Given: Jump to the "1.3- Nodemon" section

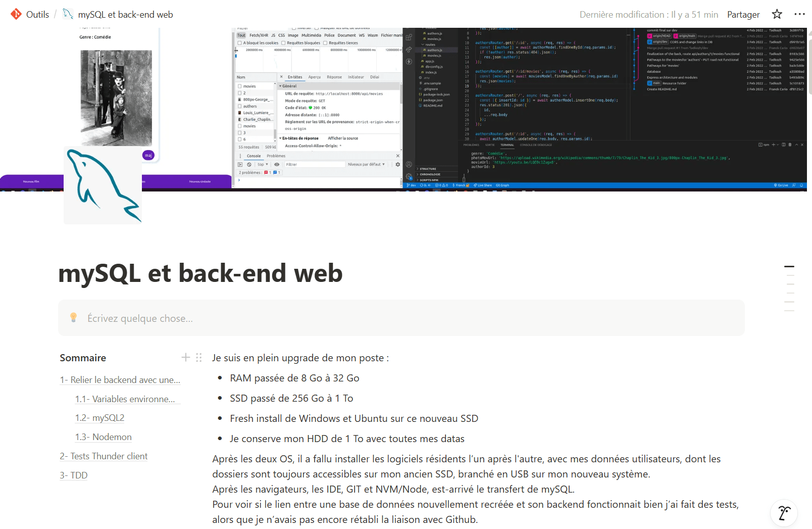Looking at the screenshot, I should [x=103, y=437].
